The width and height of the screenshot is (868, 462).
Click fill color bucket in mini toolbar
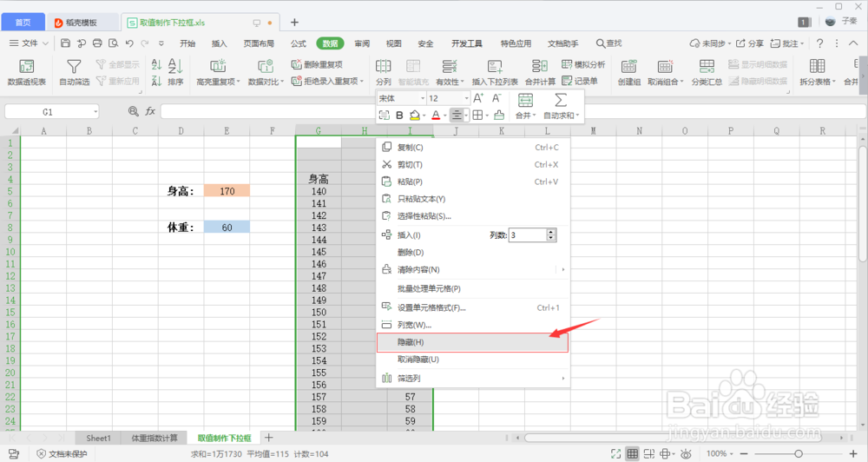tap(414, 115)
